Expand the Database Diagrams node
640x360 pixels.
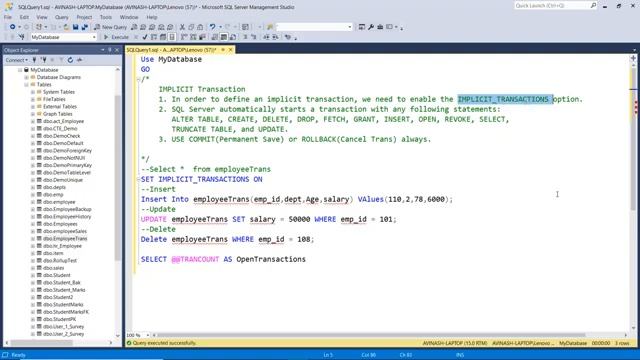(x=26, y=77)
